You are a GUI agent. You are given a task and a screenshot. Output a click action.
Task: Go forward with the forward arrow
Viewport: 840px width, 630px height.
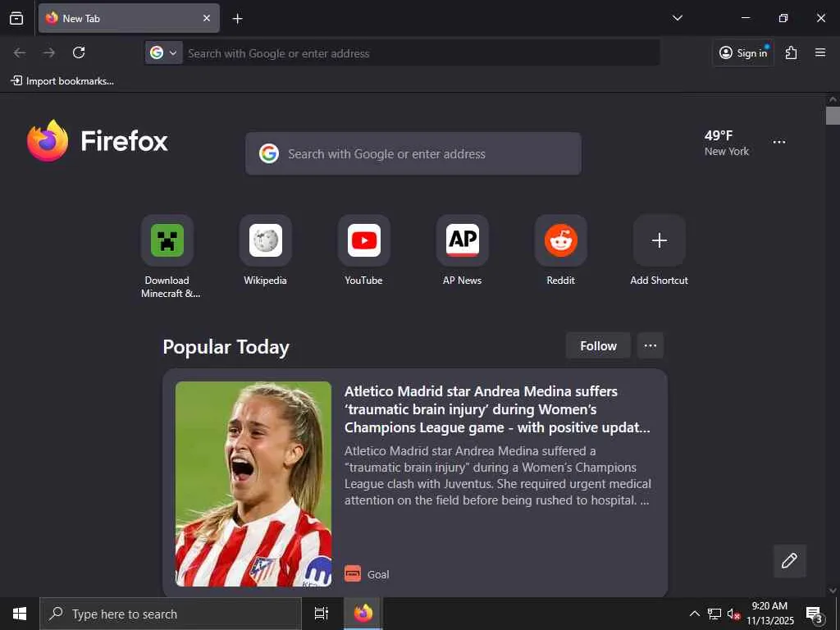[49, 52]
